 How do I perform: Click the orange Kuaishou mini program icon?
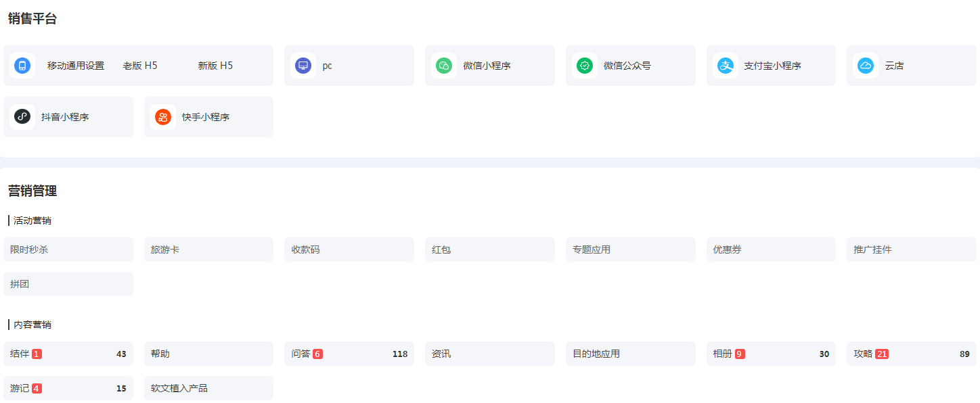(x=163, y=117)
